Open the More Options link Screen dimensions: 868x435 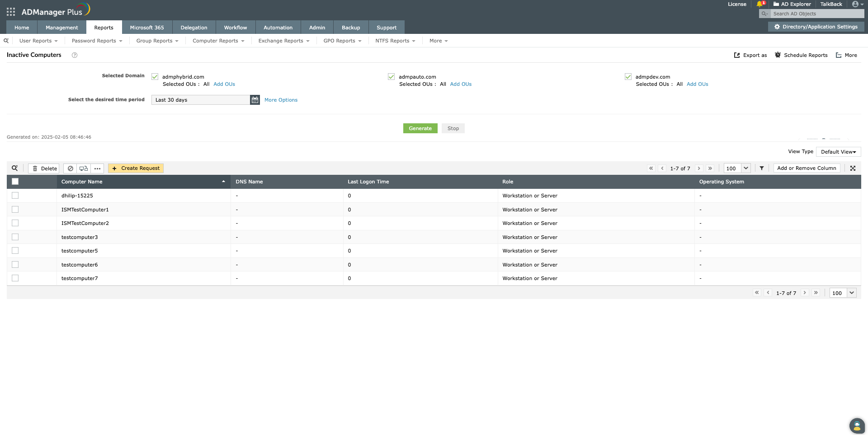coord(281,100)
